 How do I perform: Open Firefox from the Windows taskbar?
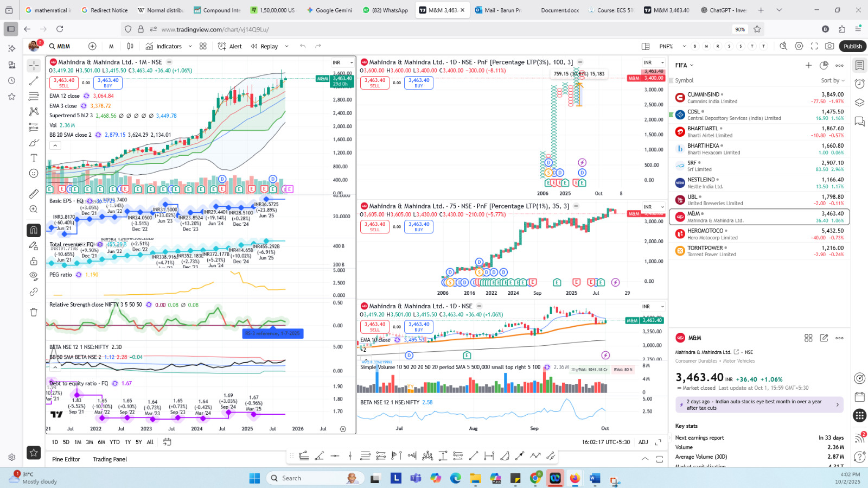[x=575, y=478]
